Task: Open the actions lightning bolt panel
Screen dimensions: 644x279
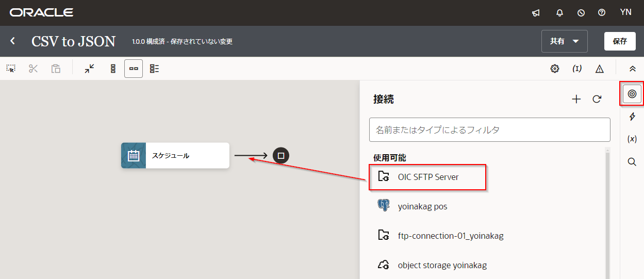Action: coord(632,117)
